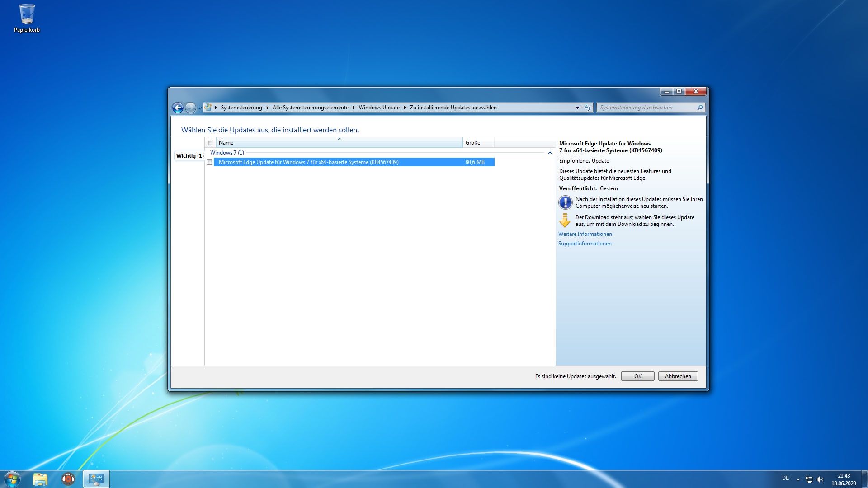Viewport: 868px width, 488px height.
Task: Maximize the Windows Update window
Action: click(679, 91)
